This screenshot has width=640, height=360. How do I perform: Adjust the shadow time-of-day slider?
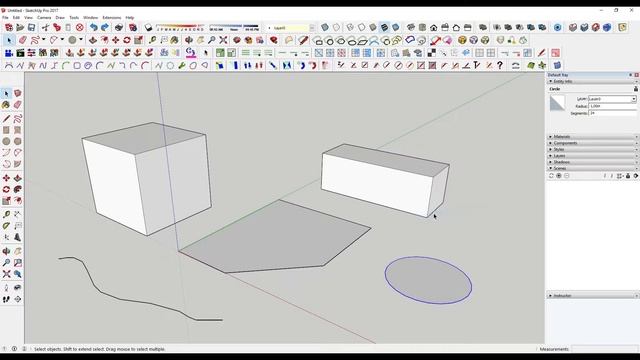coord(234,28)
